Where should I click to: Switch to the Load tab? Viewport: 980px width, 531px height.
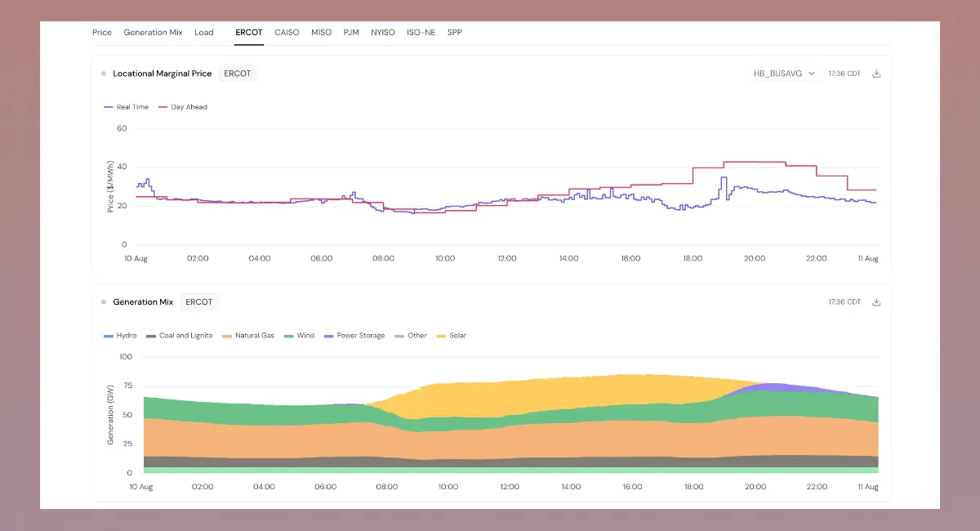(x=204, y=33)
